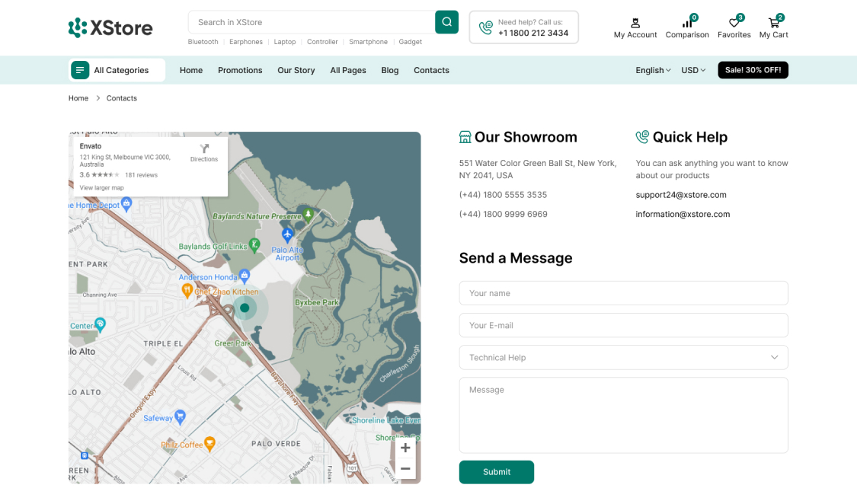Open the USD currency dropdown
The image size is (857, 504).
[693, 70]
